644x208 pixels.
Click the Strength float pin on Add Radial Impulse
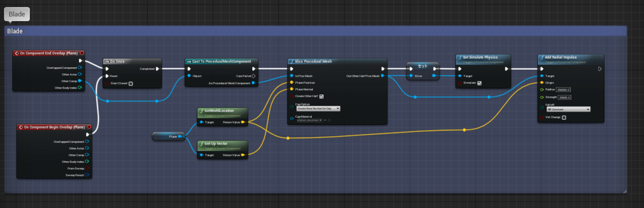click(542, 97)
